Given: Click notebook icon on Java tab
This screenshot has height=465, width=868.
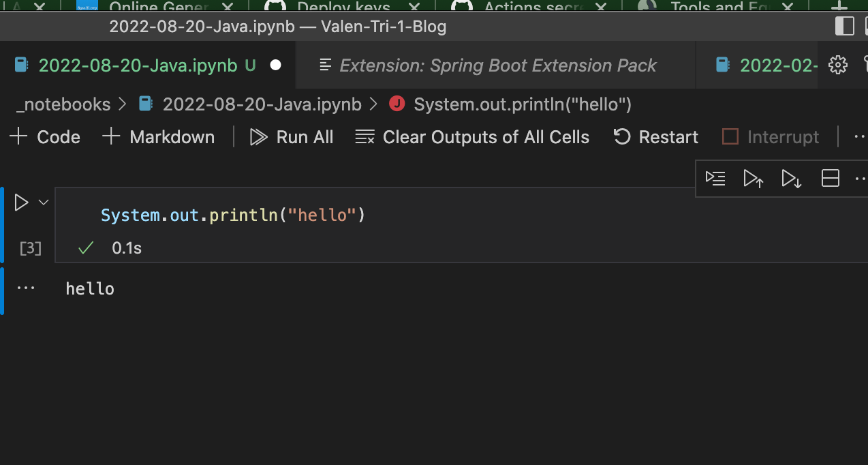Looking at the screenshot, I should coord(21,65).
